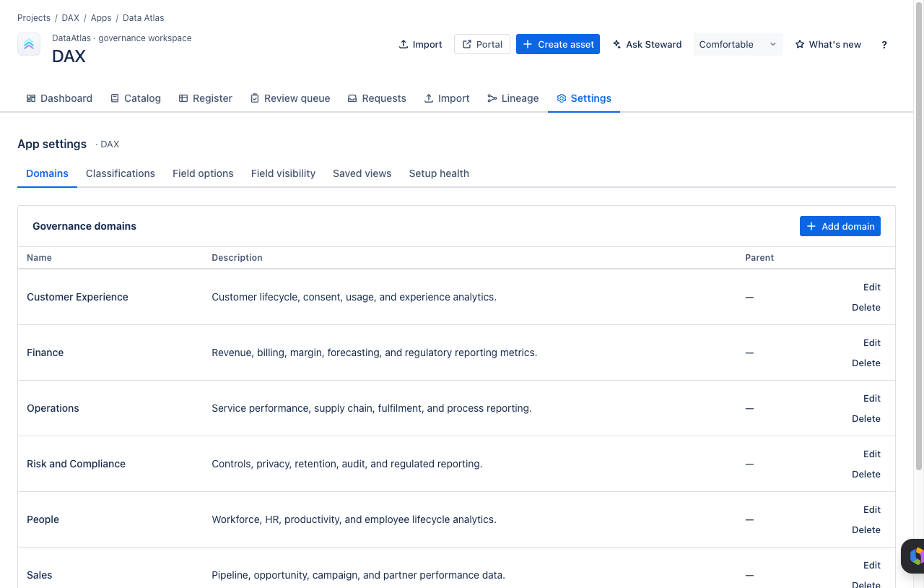Go to the Catalog tab
The image size is (924, 588).
click(x=135, y=98)
